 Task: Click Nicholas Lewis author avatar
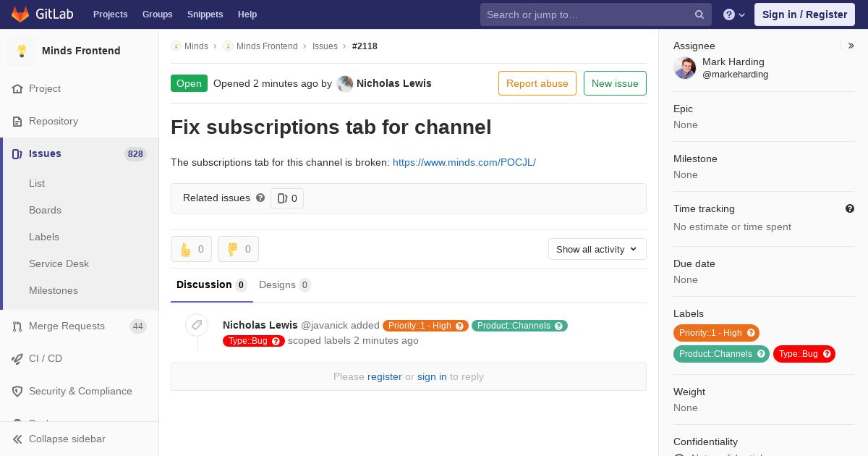tap(345, 83)
